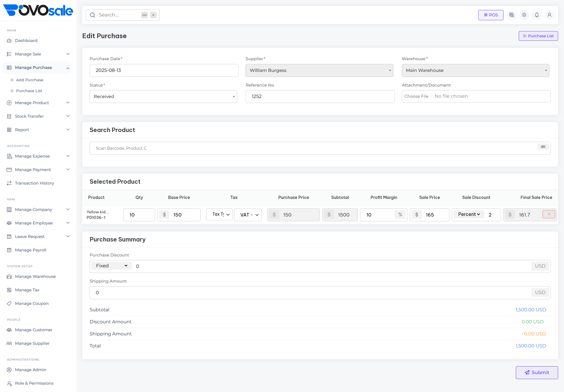Viewport: 564px width, 392px height.
Task: Expand Manage Expense menu
Action: click(37, 156)
